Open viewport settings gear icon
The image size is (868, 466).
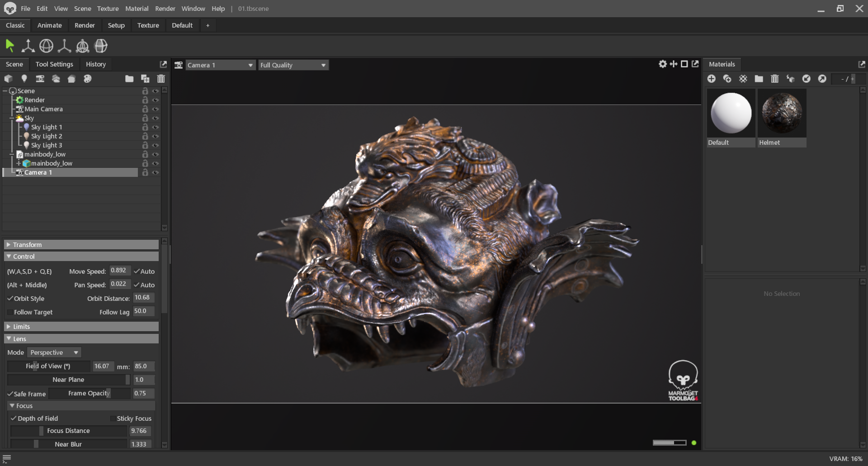[663, 64]
